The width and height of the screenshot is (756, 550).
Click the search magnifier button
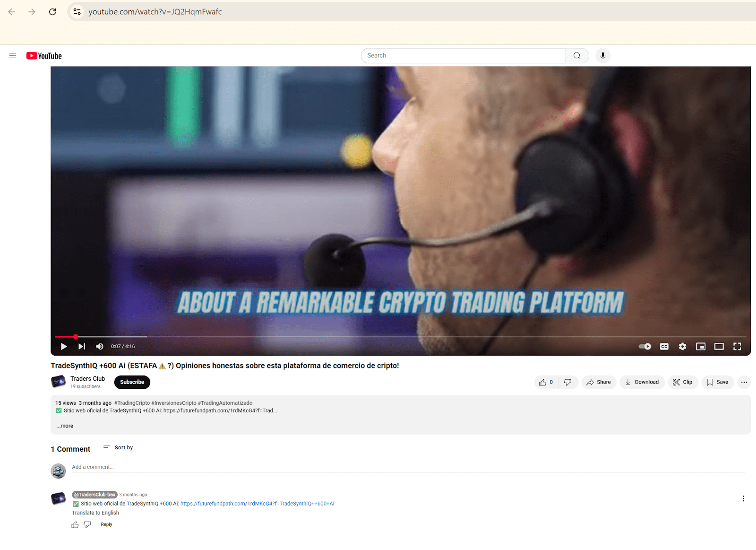pyautogui.click(x=577, y=56)
